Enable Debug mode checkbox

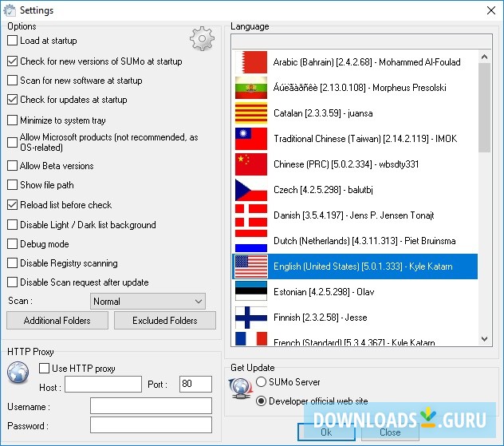pos(12,243)
